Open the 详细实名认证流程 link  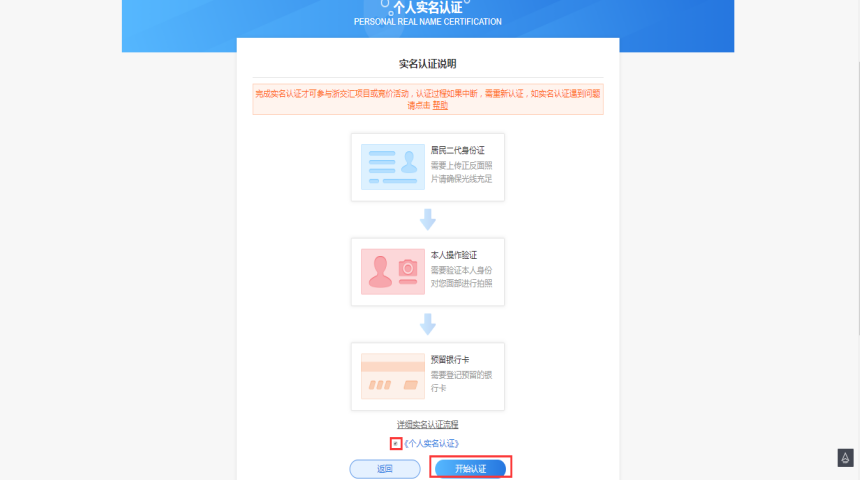tap(427, 425)
